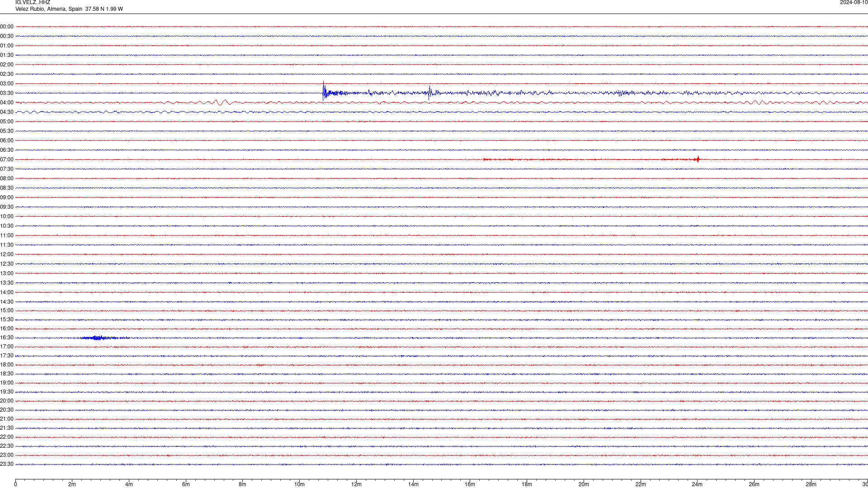Select the 21:00 time row label
Viewport: 868px width, 488px height.
[7, 419]
